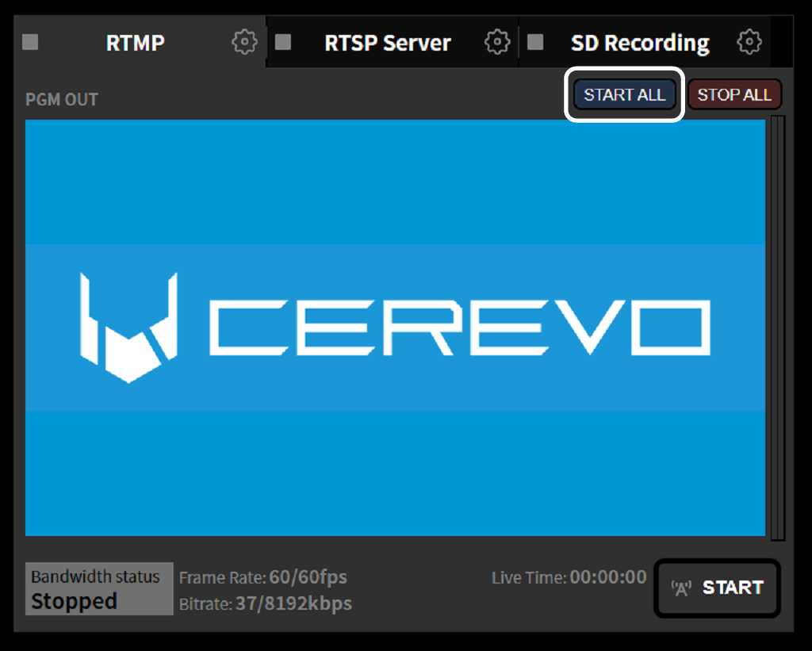Click the Bitrate 37/8192kbps value
This screenshot has height=651, width=812.
pyautogui.click(x=293, y=603)
